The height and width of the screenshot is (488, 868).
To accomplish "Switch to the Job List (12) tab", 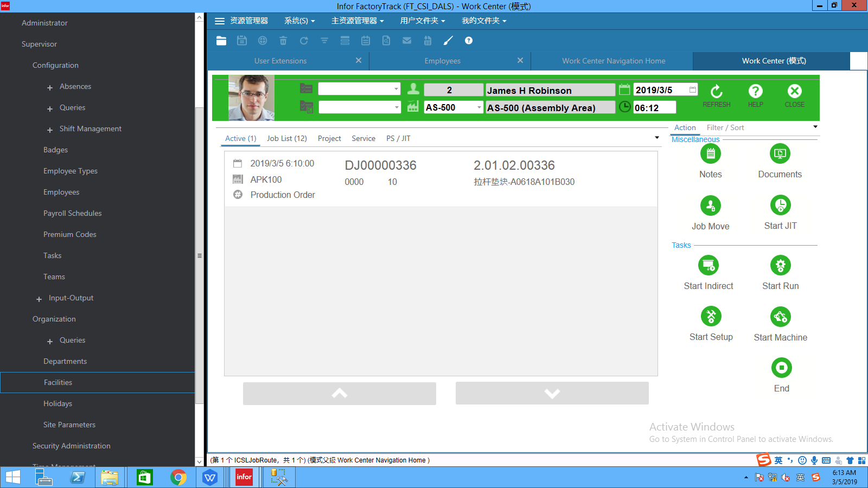I will pyautogui.click(x=287, y=138).
